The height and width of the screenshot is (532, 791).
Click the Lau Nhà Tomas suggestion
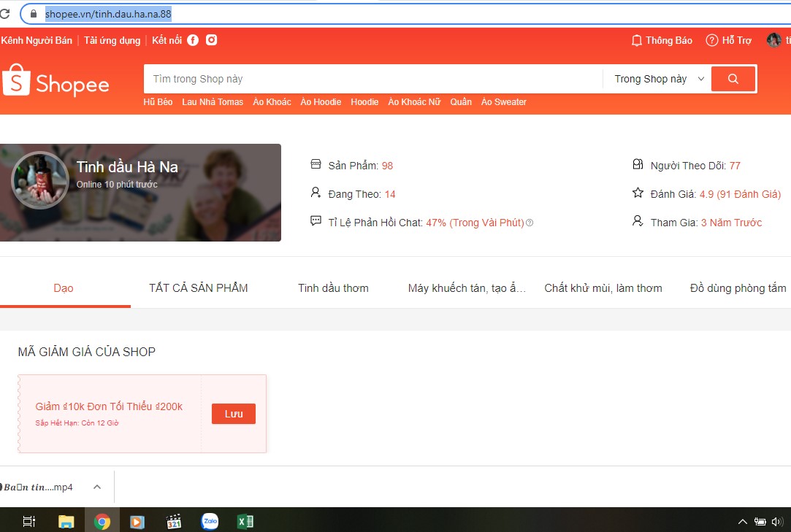pyautogui.click(x=213, y=102)
